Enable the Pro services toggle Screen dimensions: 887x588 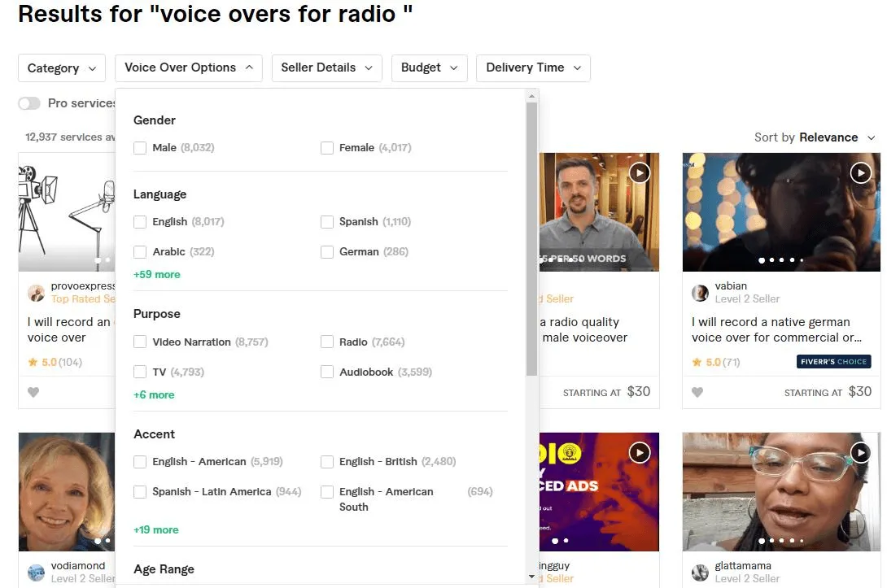[x=29, y=103]
